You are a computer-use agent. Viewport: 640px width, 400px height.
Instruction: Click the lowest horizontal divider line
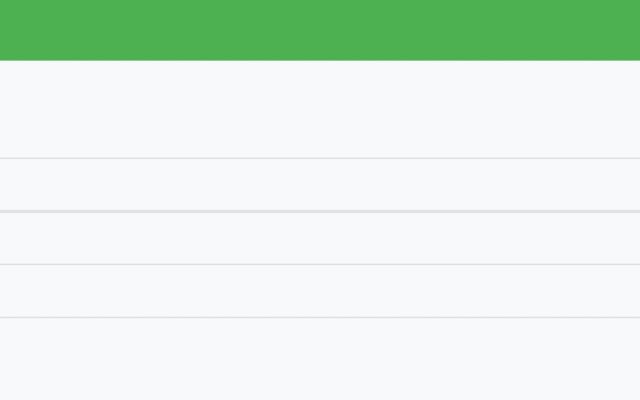pyautogui.click(x=320, y=317)
